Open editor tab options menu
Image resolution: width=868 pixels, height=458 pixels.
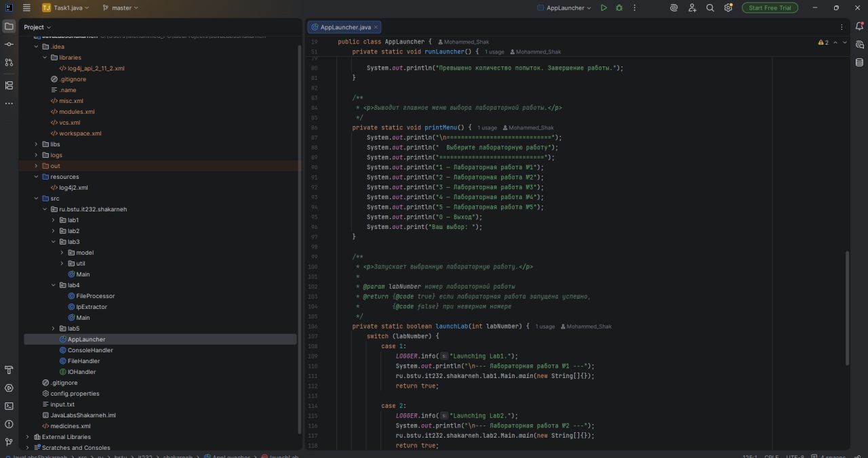click(842, 27)
